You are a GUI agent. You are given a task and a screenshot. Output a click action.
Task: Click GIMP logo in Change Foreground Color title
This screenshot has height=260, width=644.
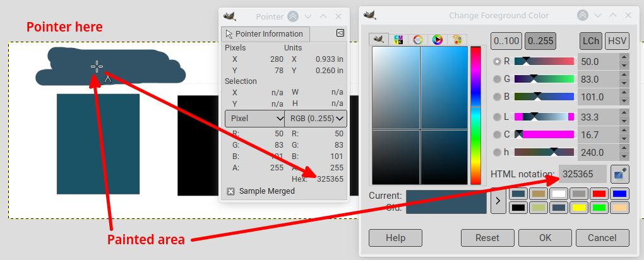tap(370, 16)
